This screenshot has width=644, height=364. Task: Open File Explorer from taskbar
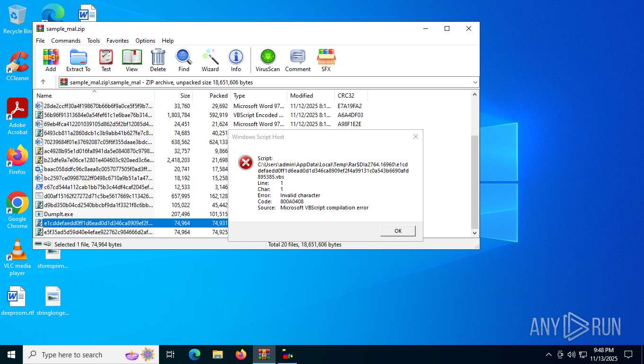[x=217, y=355]
